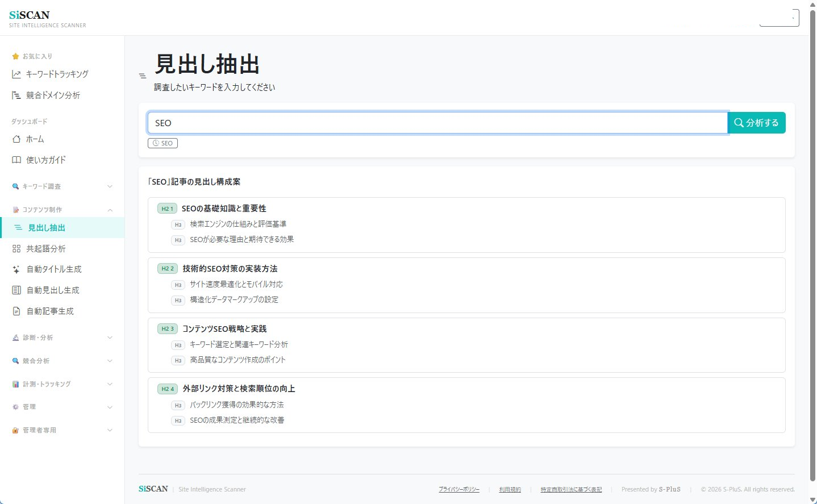Image resolution: width=817 pixels, height=504 pixels.
Task: Click the 共起語分析 grid icon
Action: coord(16,249)
